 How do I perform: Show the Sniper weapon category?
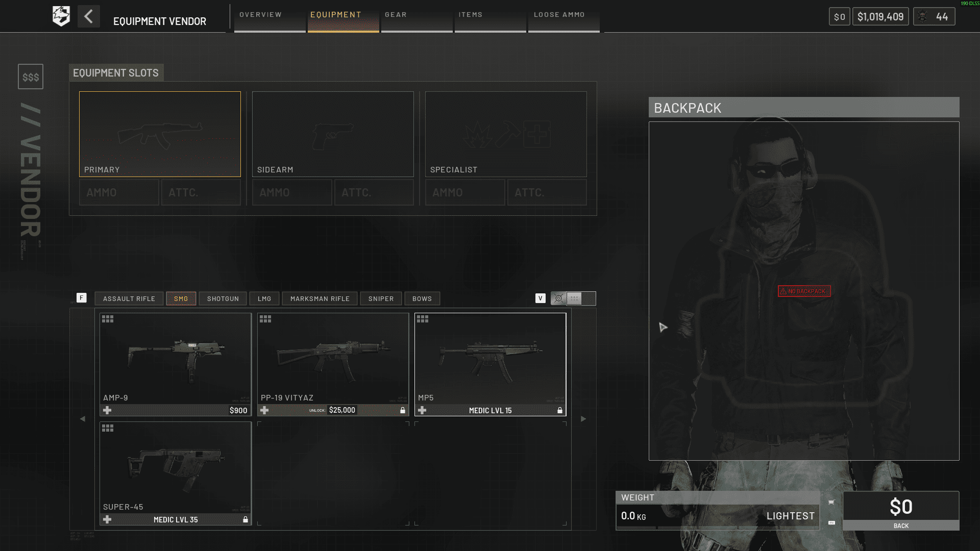click(x=381, y=298)
